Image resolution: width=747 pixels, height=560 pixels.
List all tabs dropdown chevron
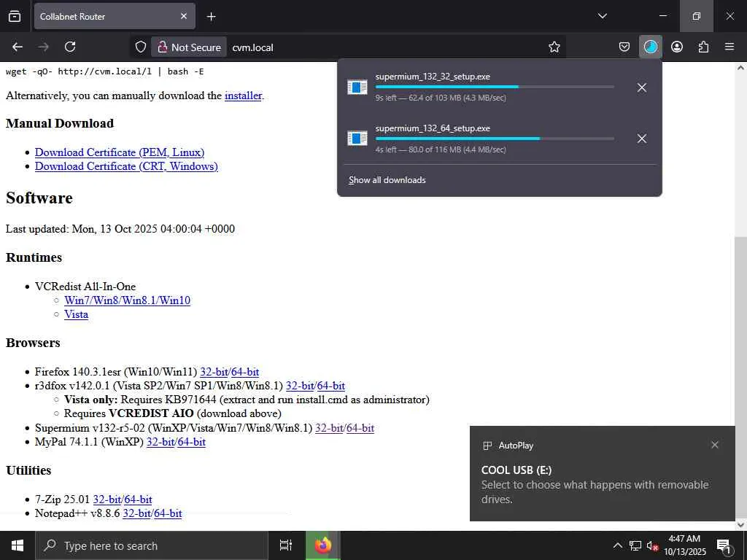coord(602,16)
